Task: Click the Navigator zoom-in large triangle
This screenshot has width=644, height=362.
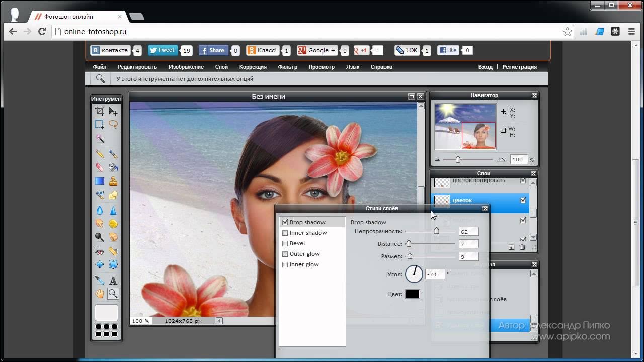Action: click(x=501, y=160)
